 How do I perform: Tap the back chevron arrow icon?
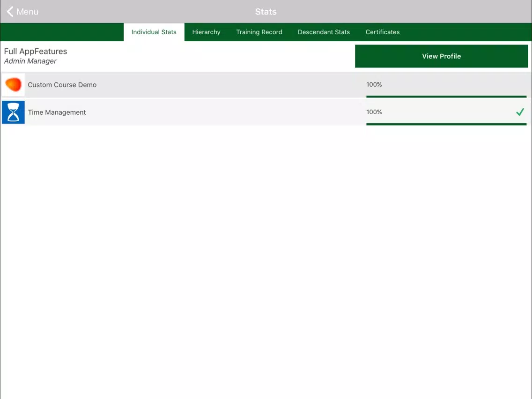point(10,12)
